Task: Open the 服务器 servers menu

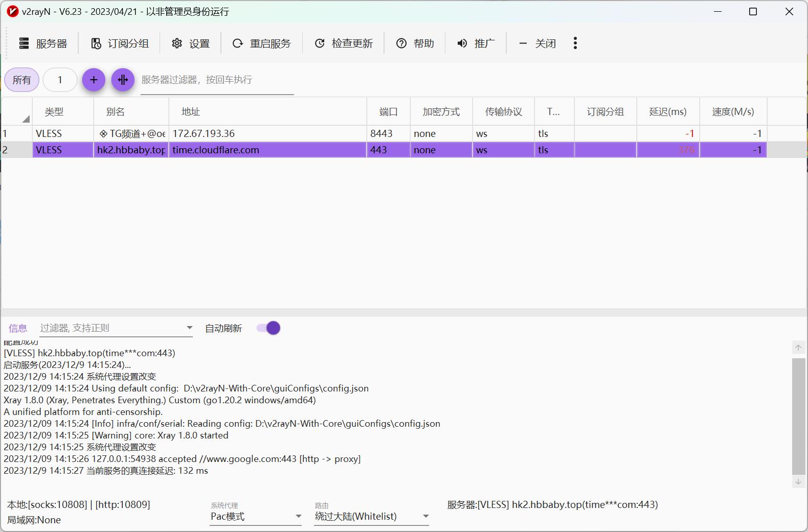Action: [x=43, y=43]
